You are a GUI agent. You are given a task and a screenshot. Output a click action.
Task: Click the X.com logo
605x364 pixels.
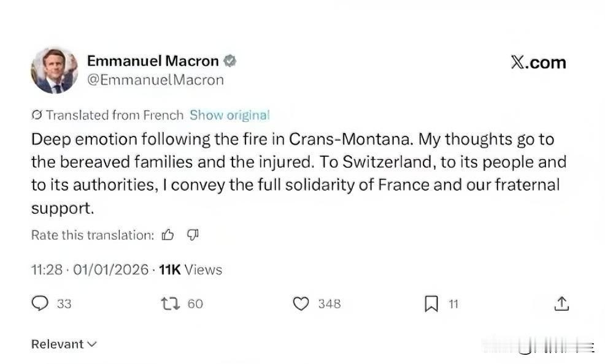coord(538,63)
